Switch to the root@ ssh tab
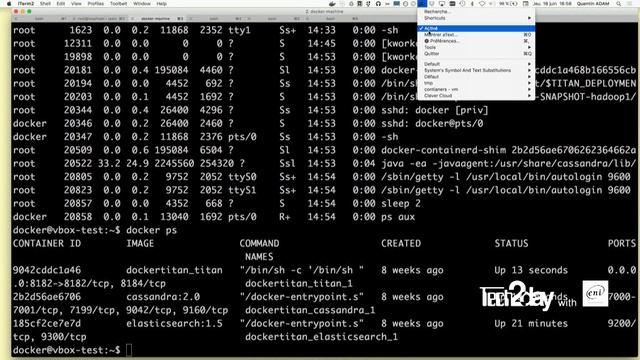The image size is (640, 360). point(100,18)
